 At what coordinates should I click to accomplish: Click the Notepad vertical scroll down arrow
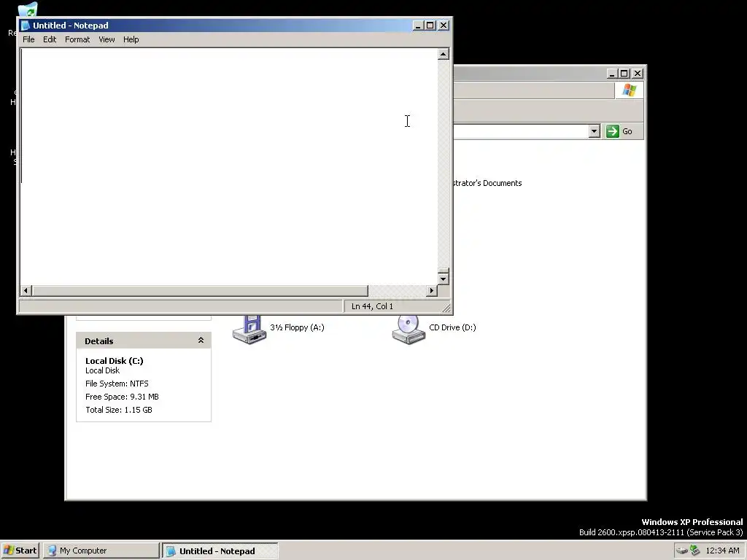[443, 279]
